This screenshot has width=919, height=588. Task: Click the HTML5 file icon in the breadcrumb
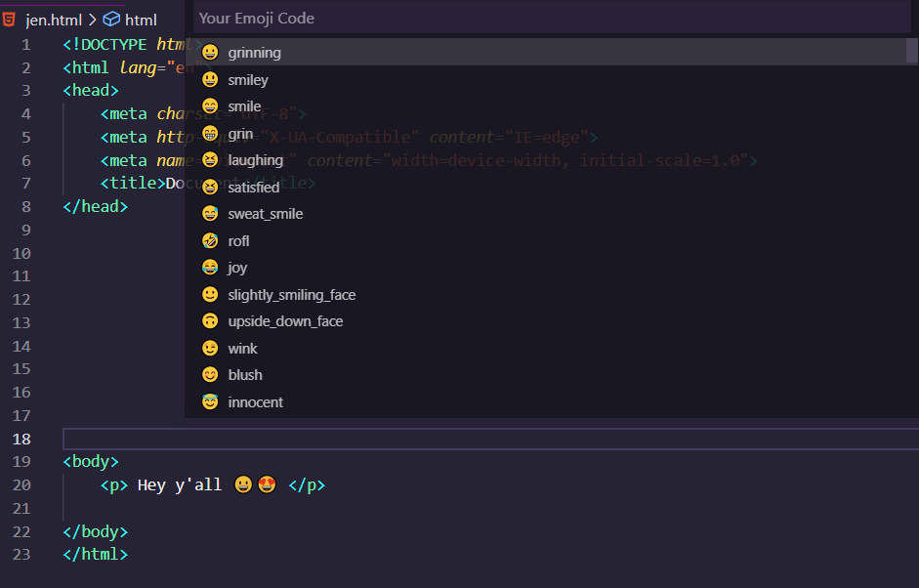pyautogui.click(x=11, y=18)
